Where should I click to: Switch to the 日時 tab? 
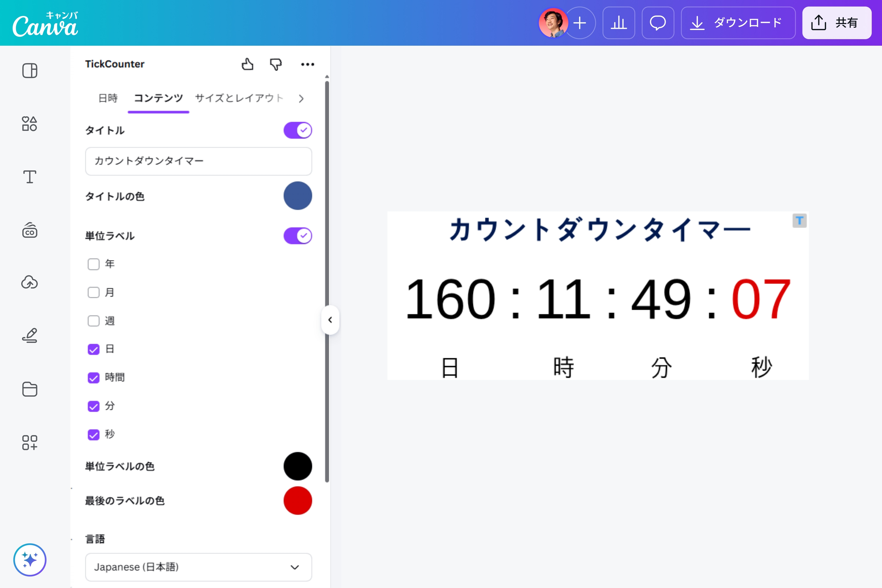point(108,98)
